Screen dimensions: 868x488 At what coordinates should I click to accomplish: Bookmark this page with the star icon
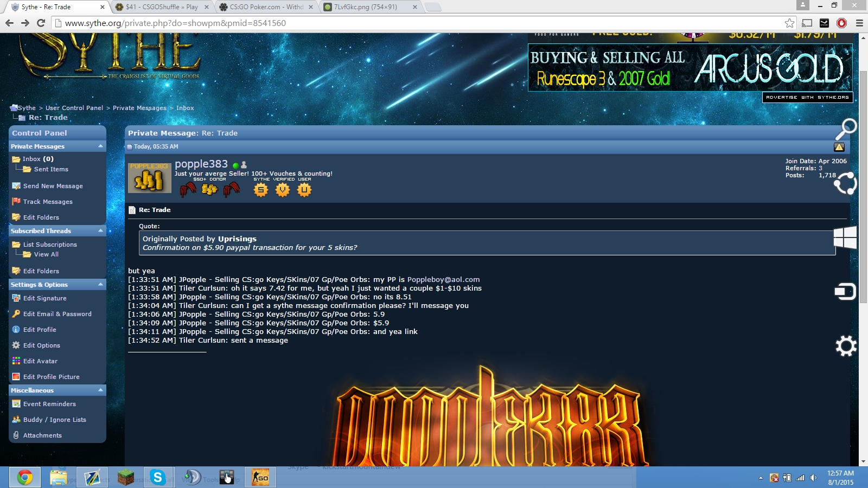coord(789,23)
